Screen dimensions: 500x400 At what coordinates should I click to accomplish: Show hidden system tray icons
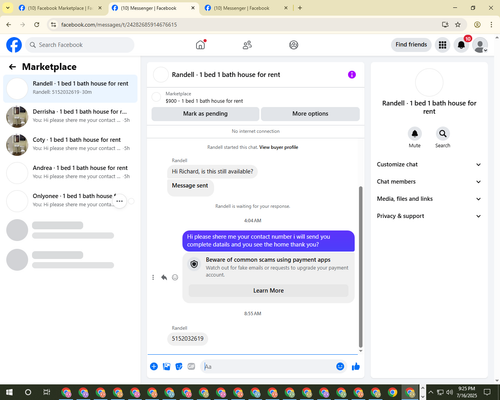[431, 392]
